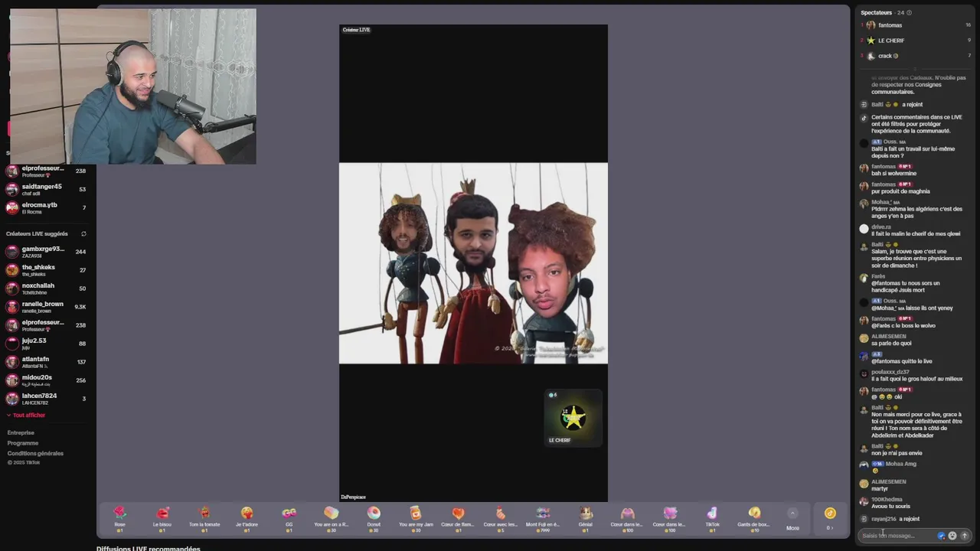
Task: Send the Rose gift
Action: 119,518
